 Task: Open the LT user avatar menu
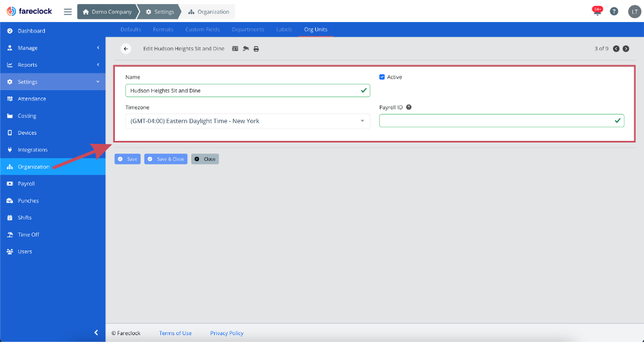[x=634, y=12]
